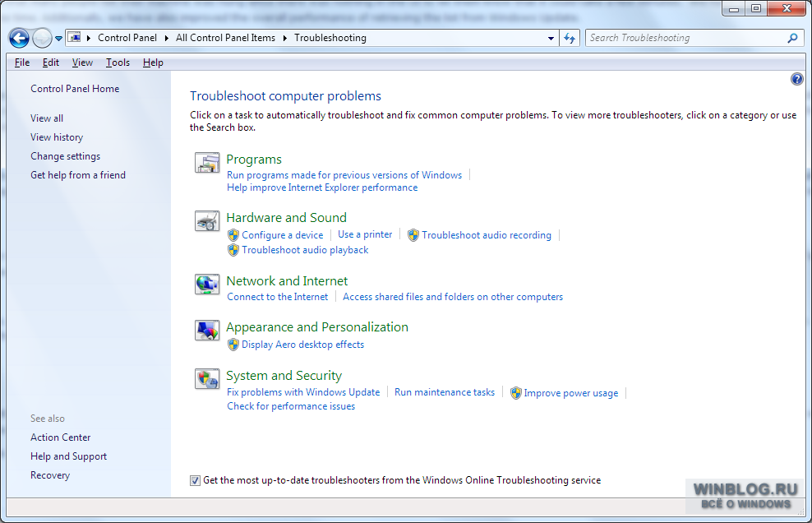812x523 pixels.
Task: Minimize the Troubleshooting window
Action: pos(734,9)
